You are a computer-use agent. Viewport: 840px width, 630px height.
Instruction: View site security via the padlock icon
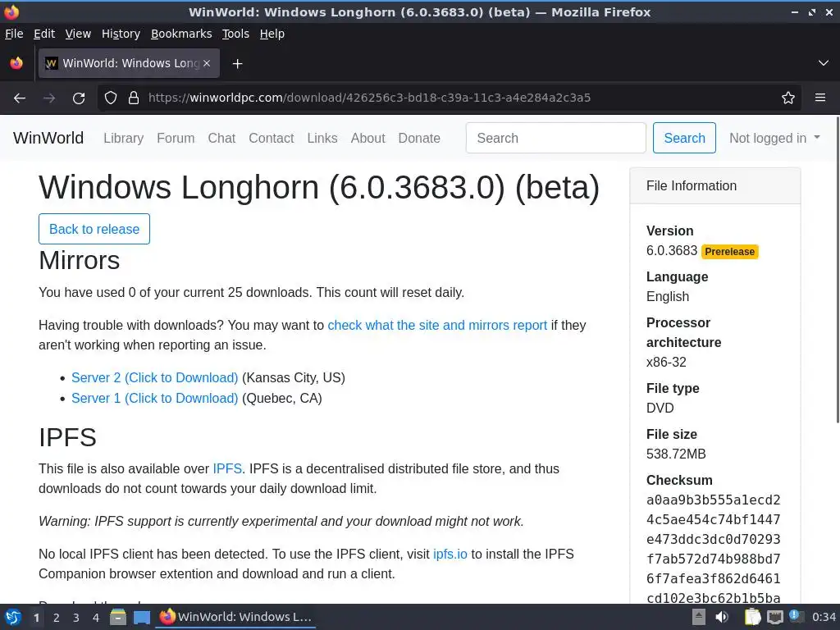[134, 98]
